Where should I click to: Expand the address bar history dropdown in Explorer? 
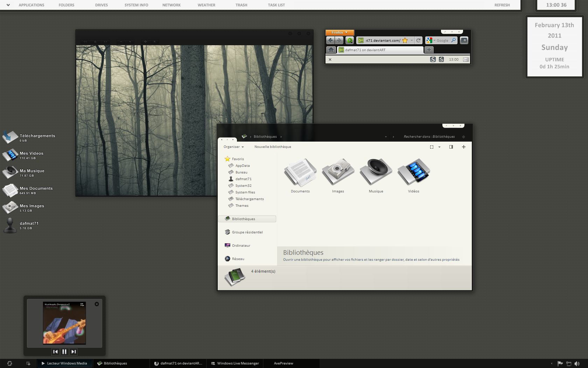pos(386,137)
